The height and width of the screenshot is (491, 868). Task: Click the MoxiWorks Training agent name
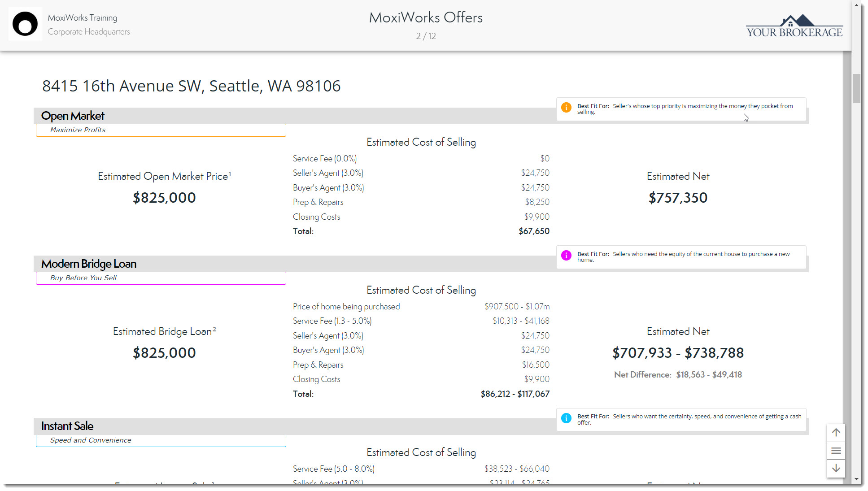point(83,18)
